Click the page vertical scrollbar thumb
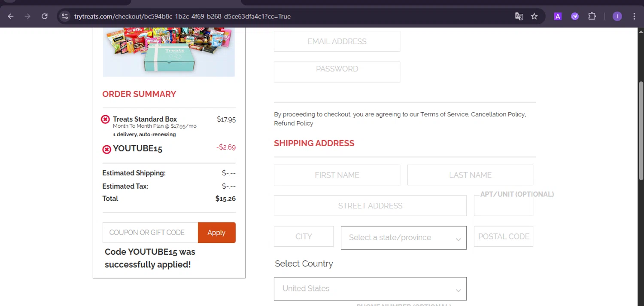 (x=641, y=130)
